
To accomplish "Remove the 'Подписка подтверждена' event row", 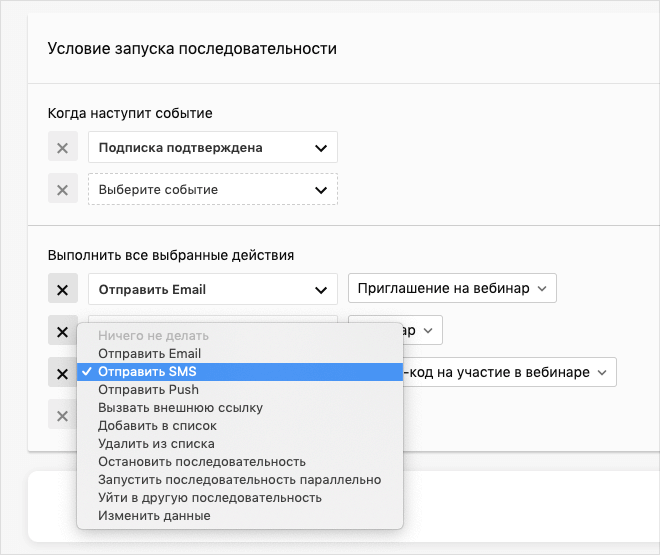I will [63, 147].
